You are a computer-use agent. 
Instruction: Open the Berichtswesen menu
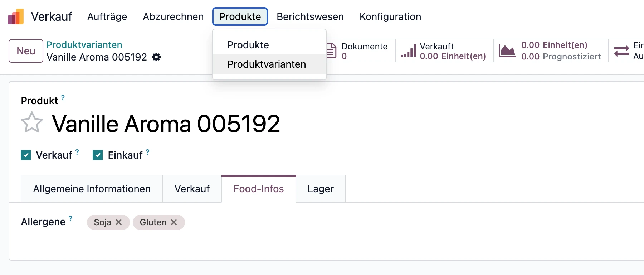[310, 16]
